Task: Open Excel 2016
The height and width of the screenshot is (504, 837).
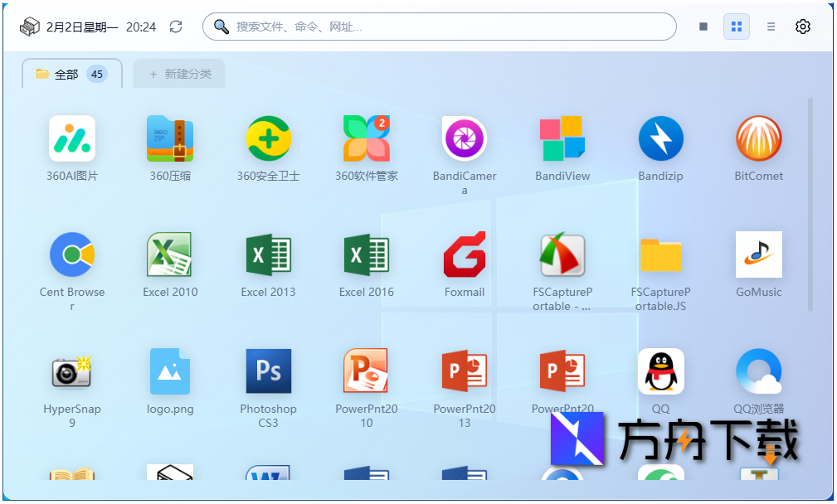Action: [366, 254]
